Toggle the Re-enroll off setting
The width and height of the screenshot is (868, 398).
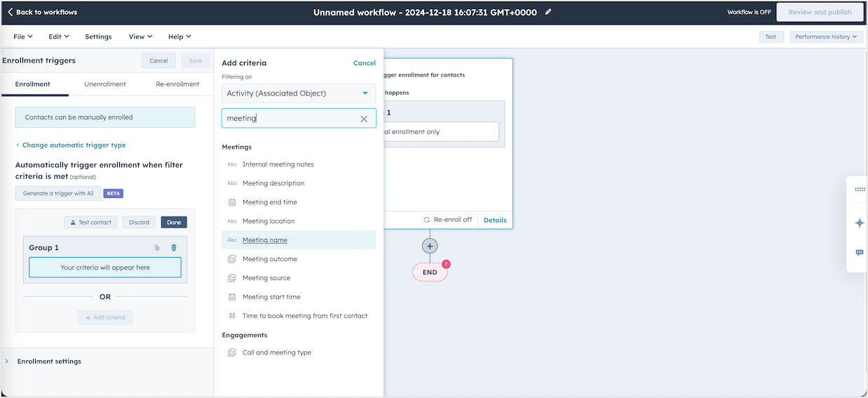pyautogui.click(x=447, y=220)
